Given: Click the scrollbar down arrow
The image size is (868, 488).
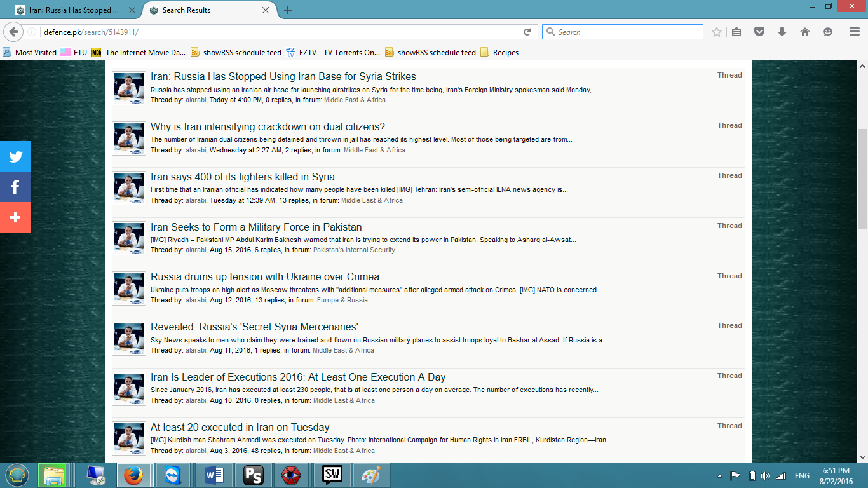Looking at the screenshot, I should [862, 457].
